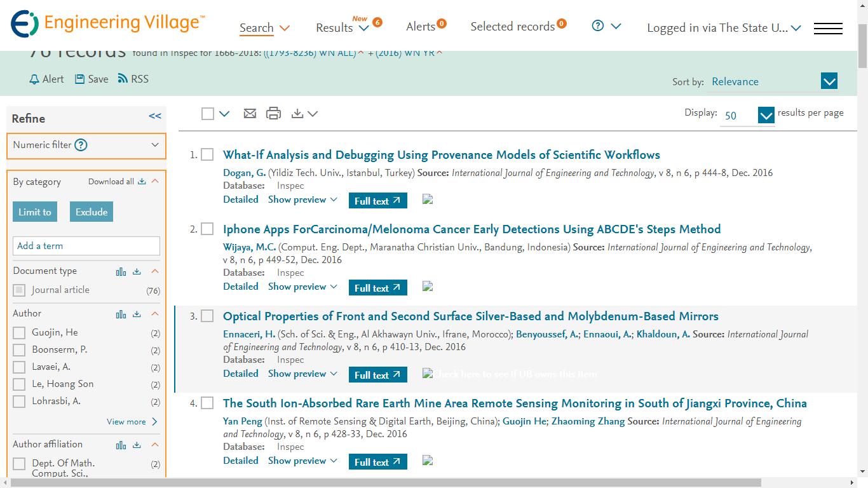Open Full text for the Optical Properties article

click(377, 374)
